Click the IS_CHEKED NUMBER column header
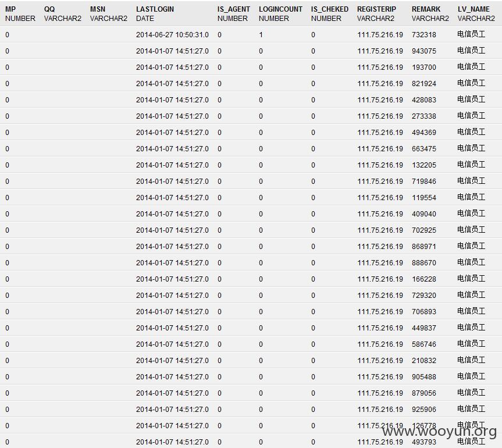 330,14
